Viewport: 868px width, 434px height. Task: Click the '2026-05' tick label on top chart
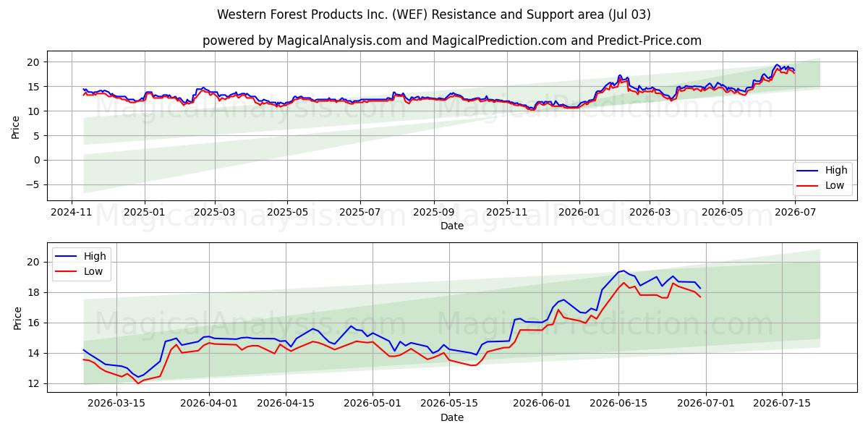(x=722, y=213)
